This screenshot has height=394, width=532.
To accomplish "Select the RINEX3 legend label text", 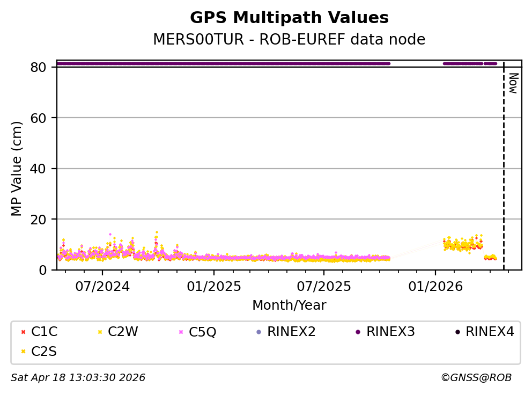I will [390, 332].
